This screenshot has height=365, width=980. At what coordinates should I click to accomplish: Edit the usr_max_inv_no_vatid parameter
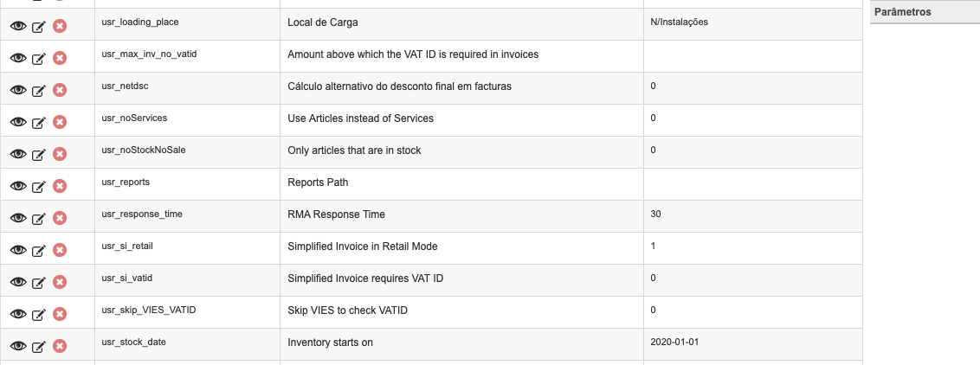(x=39, y=59)
